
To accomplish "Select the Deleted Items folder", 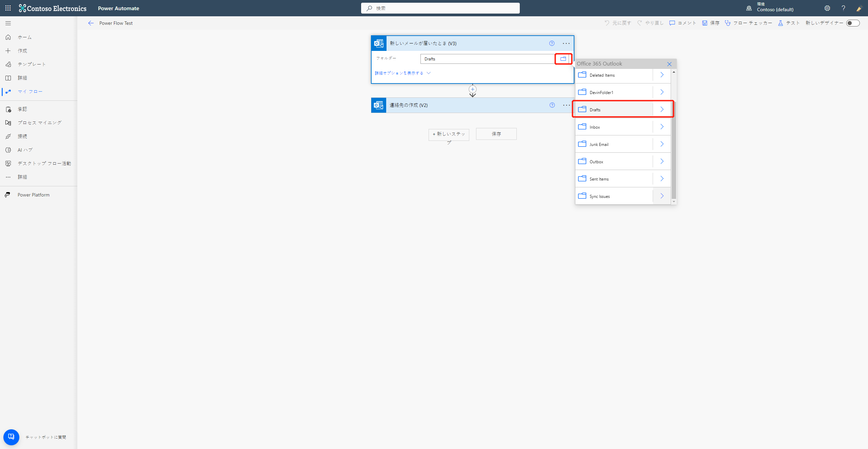I will tap(614, 75).
